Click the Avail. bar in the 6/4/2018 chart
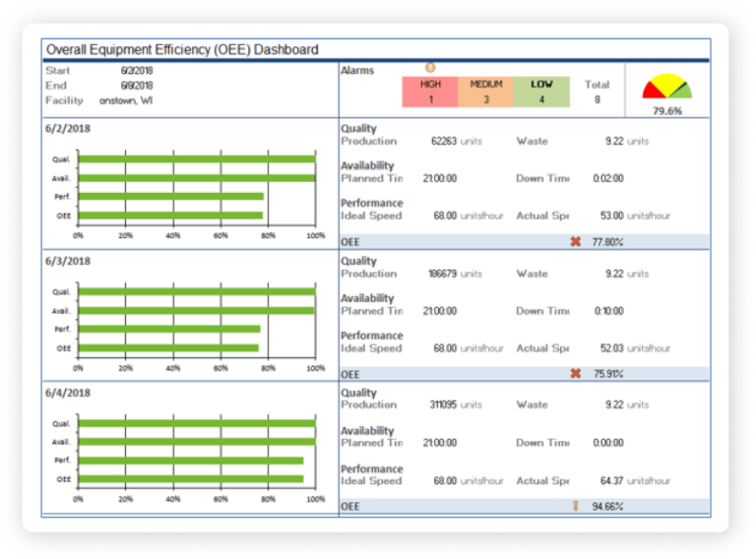The width and height of the screenshot is (756, 559). (x=197, y=442)
